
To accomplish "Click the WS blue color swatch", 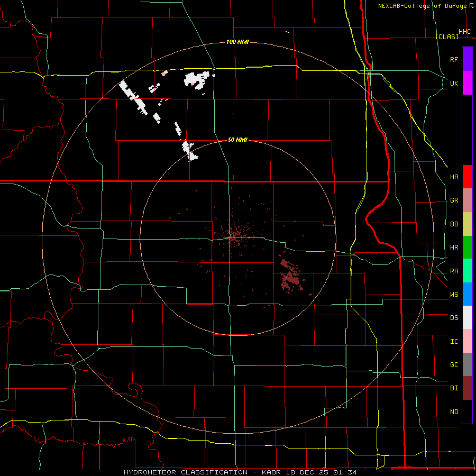I will click(467, 294).
